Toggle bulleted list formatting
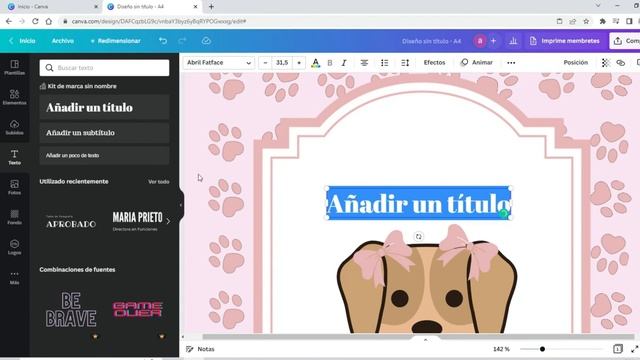 click(384, 63)
